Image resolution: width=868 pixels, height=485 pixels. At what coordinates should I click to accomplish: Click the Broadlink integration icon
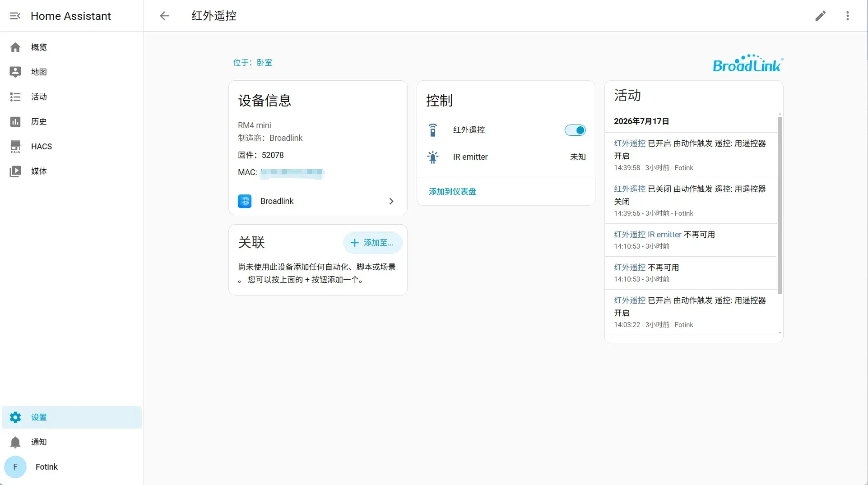245,201
